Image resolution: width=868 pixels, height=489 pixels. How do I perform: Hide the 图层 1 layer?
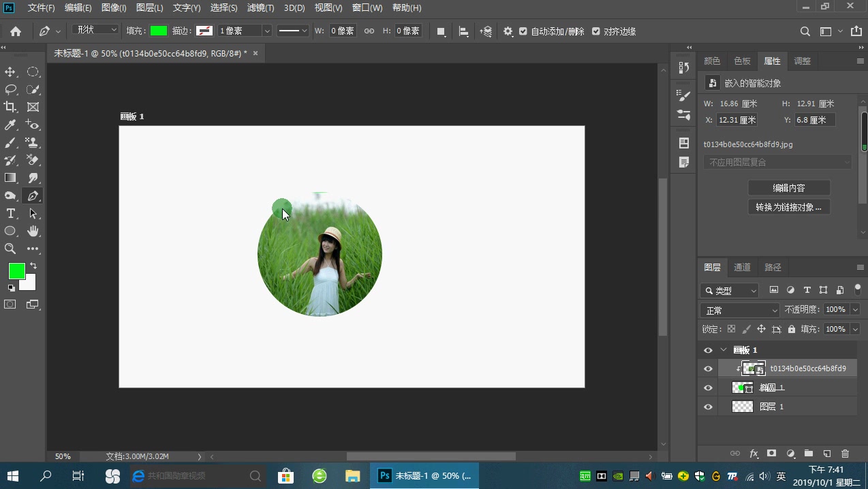[x=708, y=407]
